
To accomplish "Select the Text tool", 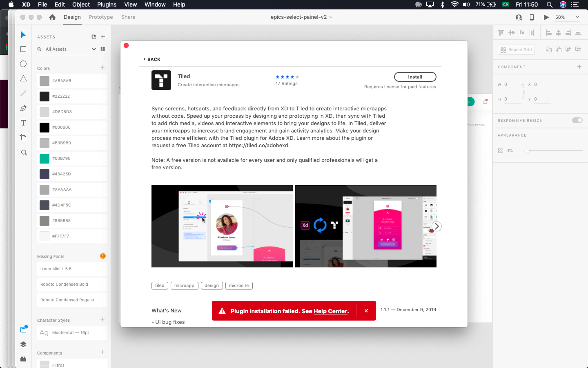I will tap(23, 123).
